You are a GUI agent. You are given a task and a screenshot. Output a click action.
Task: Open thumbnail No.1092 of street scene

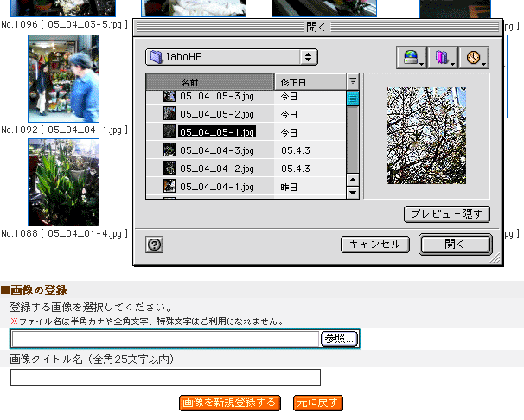63,79
